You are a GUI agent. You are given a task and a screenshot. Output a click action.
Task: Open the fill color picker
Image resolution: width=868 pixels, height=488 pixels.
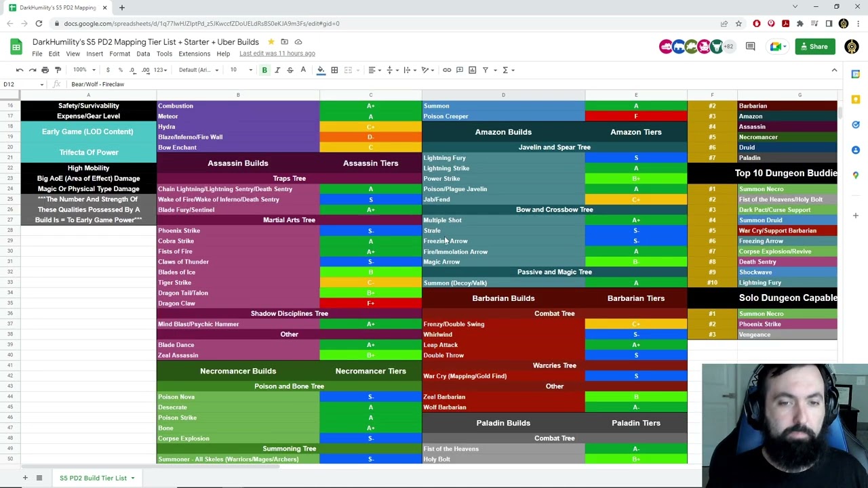pyautogui.click(x=321, y=70)
